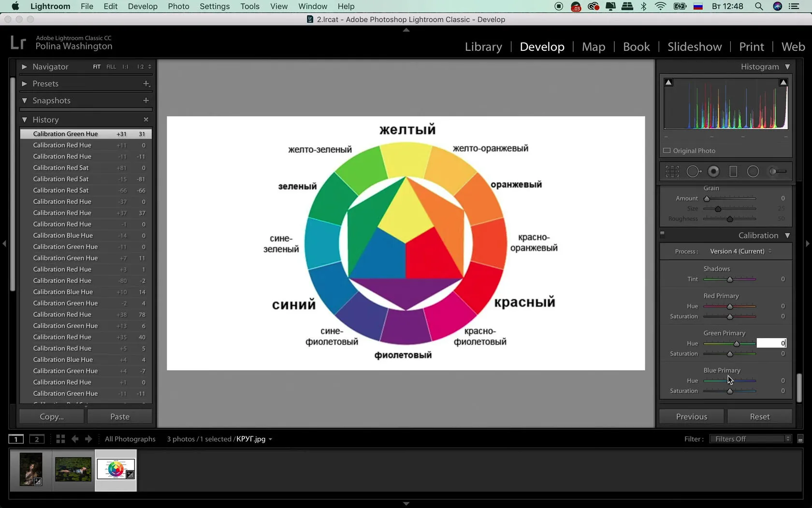Click the plus icon to add a Snapshot

tap(146, 100)
